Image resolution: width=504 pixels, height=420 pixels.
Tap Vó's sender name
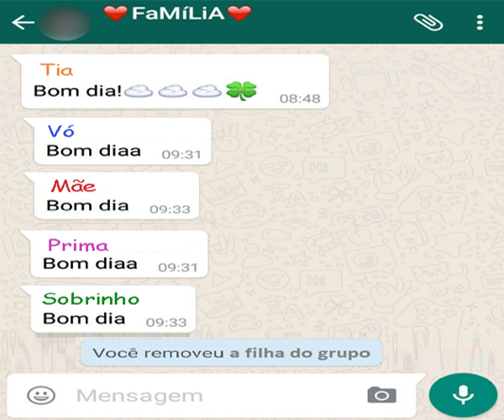(x=60, y=131)
